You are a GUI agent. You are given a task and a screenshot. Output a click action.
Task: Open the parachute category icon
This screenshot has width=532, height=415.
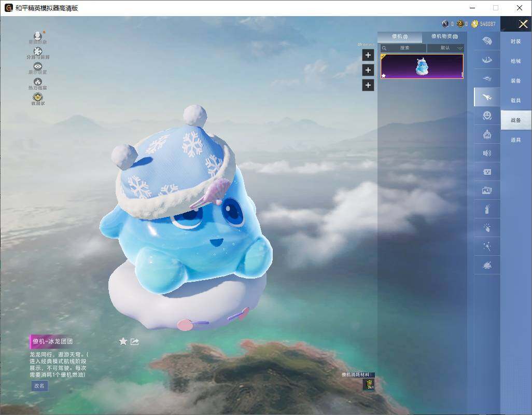487,41
